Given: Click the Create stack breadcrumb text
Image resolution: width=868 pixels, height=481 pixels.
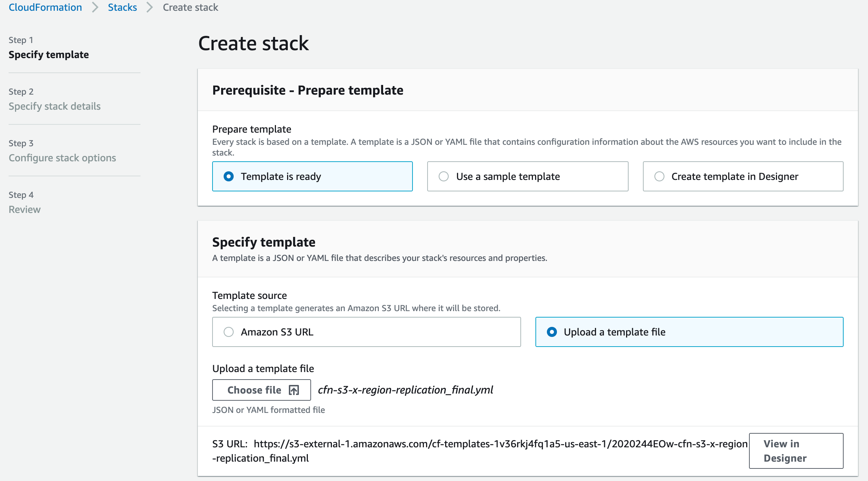Looking at the screenshot, I should pos(190,7).
